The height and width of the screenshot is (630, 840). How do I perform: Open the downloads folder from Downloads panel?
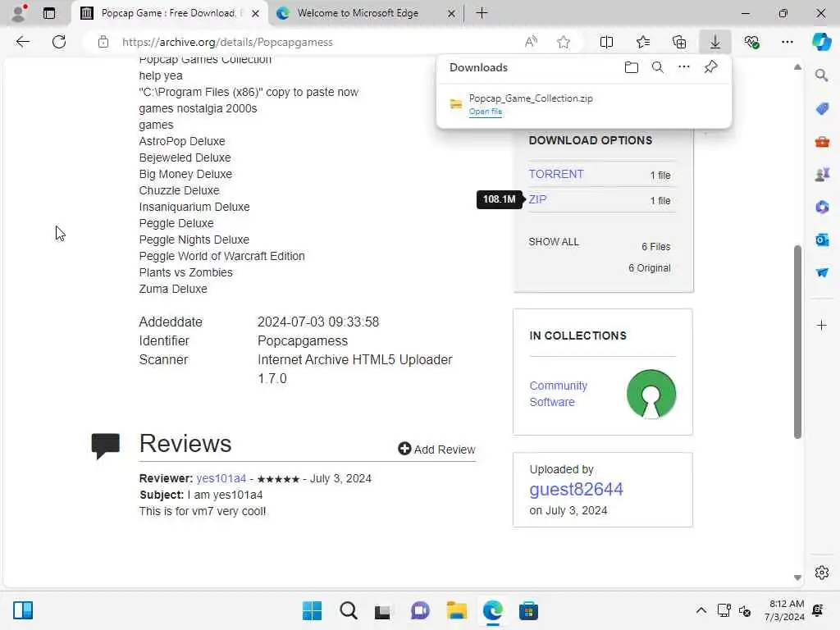point(632,67)
